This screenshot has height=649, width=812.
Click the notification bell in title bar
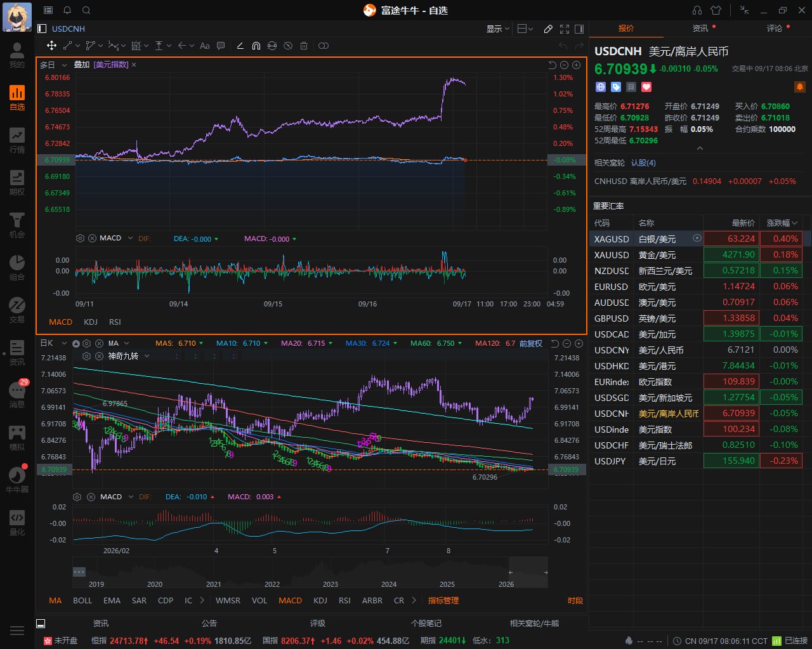pyautogui.click(x=67, y=10)
